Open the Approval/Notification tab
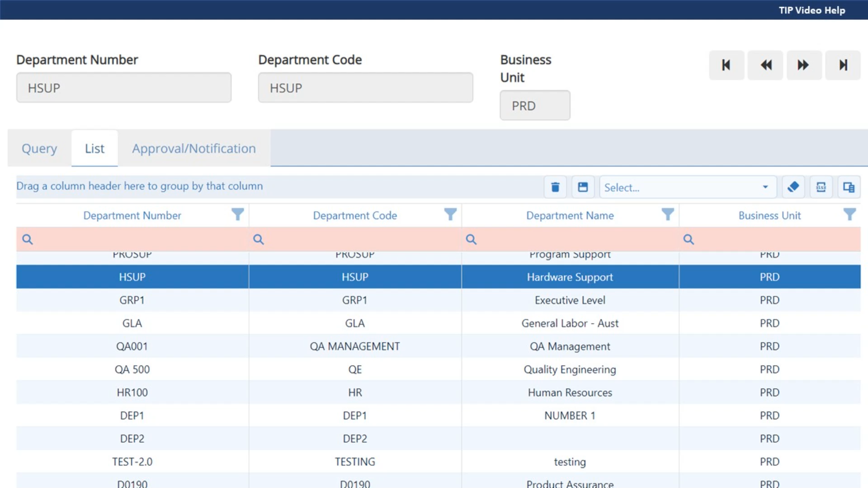868x488 pixels. click(x=193, y=148)
